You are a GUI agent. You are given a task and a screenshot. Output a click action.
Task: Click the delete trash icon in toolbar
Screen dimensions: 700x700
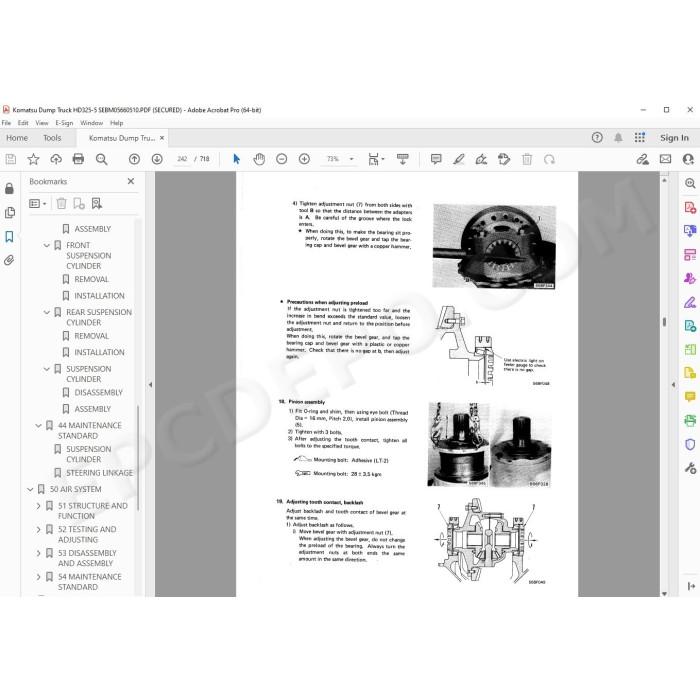[x=527, y=159]
